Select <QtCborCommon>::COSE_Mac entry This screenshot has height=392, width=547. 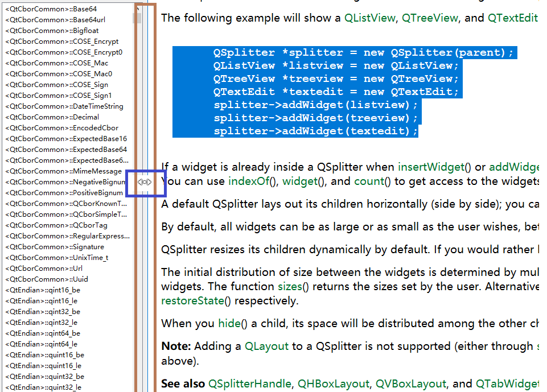(x=57, y=63)
